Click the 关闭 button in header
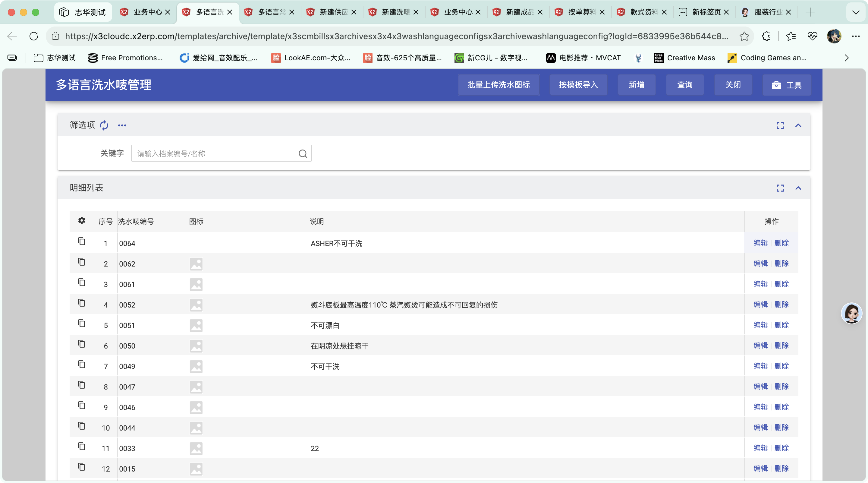Viewport: 868px width, 483px height. coord(733,85)
